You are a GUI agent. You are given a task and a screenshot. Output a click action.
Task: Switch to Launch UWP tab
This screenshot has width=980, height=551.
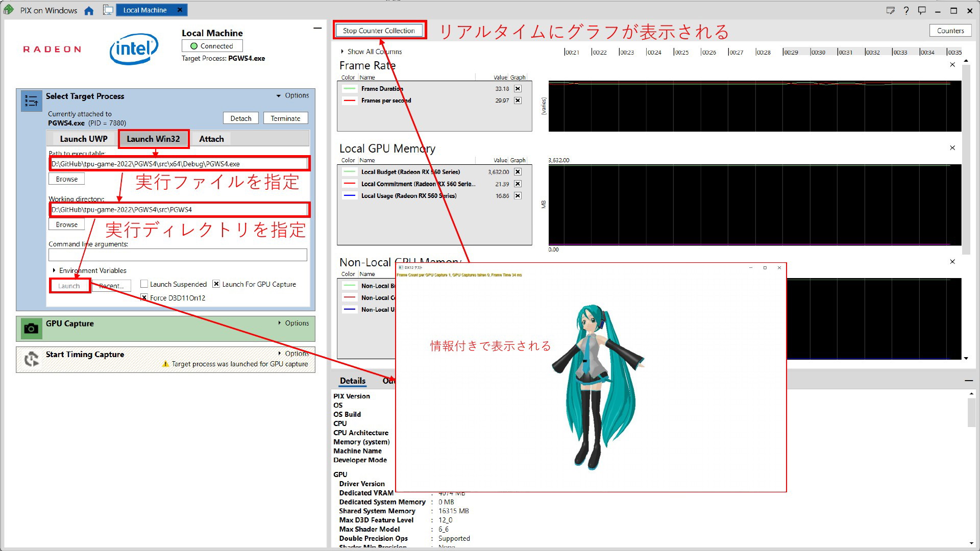[84, 139]
